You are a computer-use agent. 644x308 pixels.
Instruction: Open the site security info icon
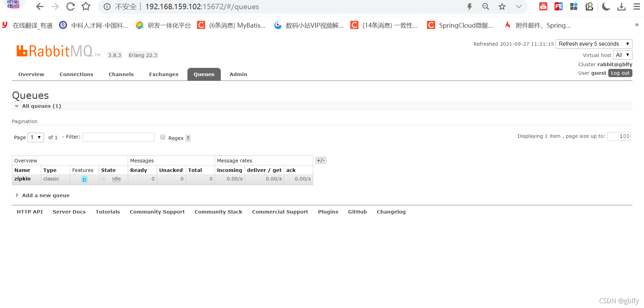(x=107, y=7)
